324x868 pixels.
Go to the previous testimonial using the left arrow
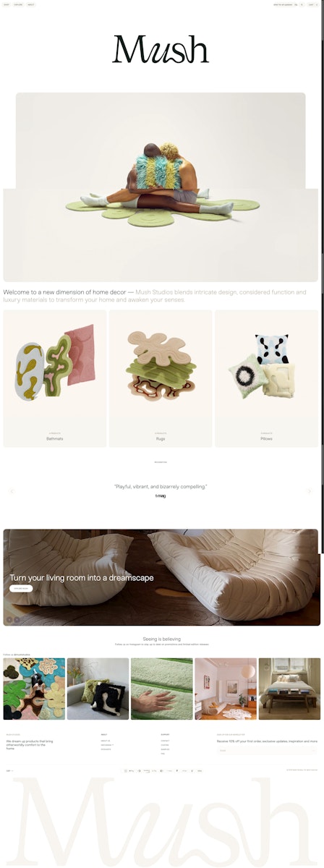click(12, 491)
